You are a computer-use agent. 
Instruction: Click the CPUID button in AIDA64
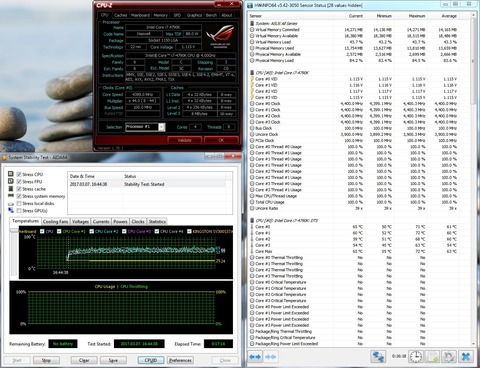(151, 360)
